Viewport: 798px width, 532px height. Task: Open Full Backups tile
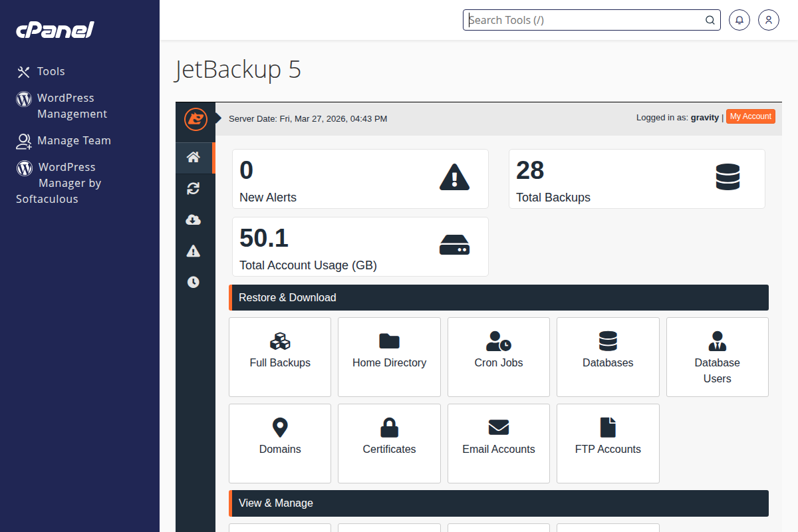(280, 357)
